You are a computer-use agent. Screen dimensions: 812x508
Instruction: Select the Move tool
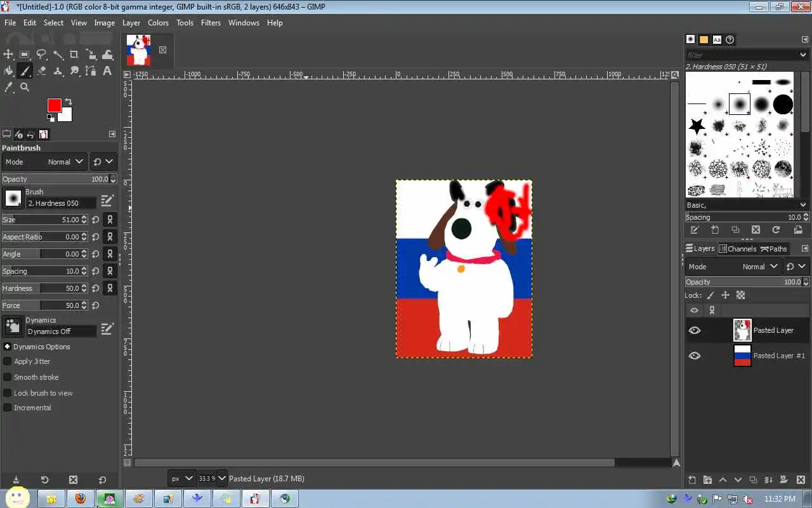click(x=9, y=55)
